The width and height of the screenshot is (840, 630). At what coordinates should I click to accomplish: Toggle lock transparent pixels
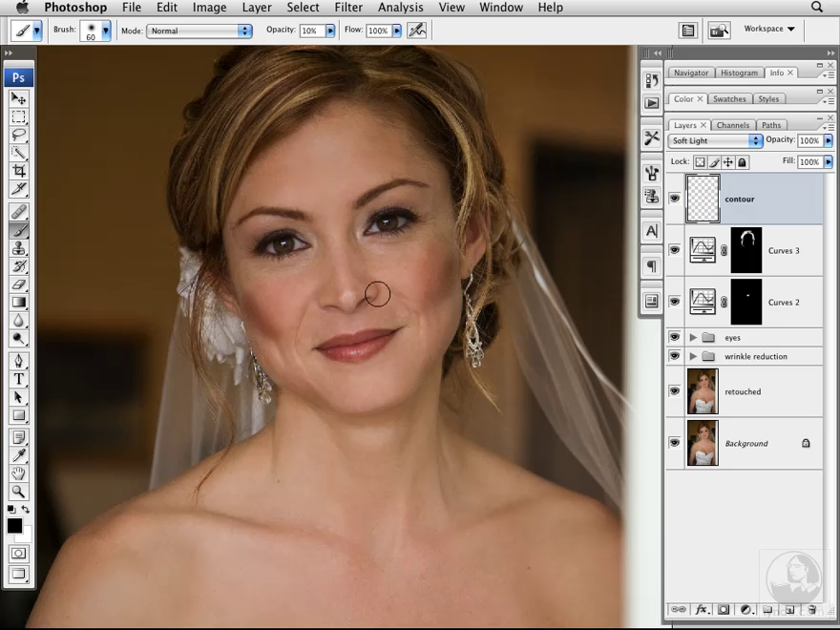pos(701,161)
